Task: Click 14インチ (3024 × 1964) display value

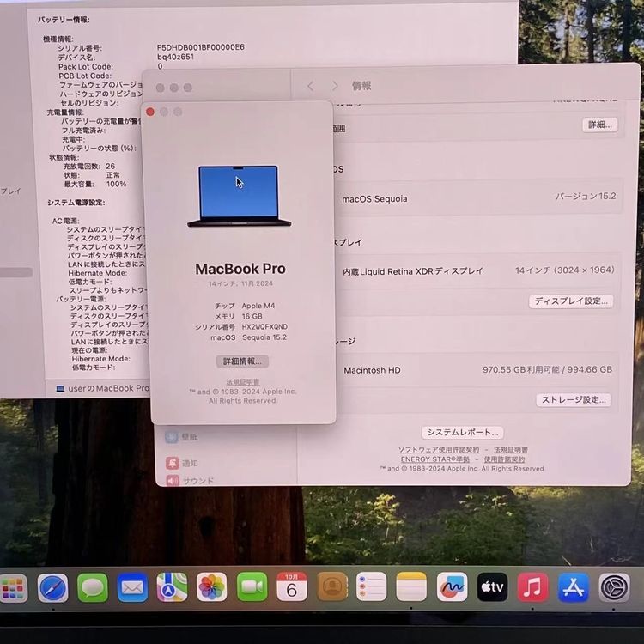Action: click(x=565, y=270)
